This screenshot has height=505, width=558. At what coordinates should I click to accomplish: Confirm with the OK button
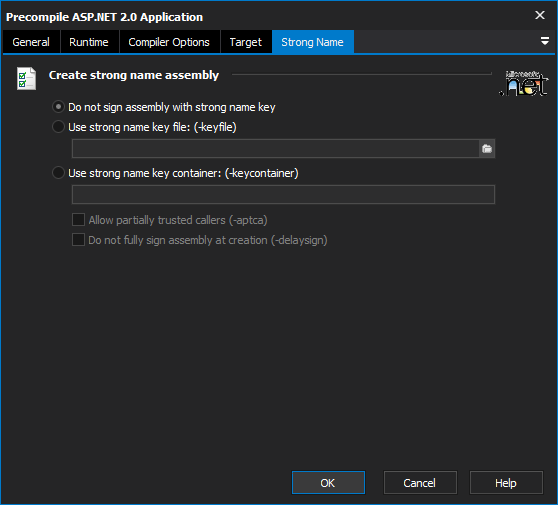pyautogui.click(x=328, y=483)
